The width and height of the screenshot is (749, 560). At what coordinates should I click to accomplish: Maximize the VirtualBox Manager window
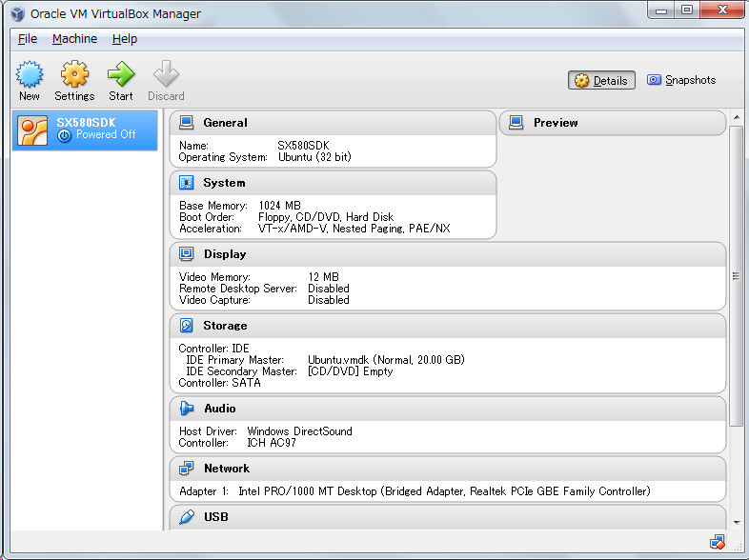coord(687,10)
